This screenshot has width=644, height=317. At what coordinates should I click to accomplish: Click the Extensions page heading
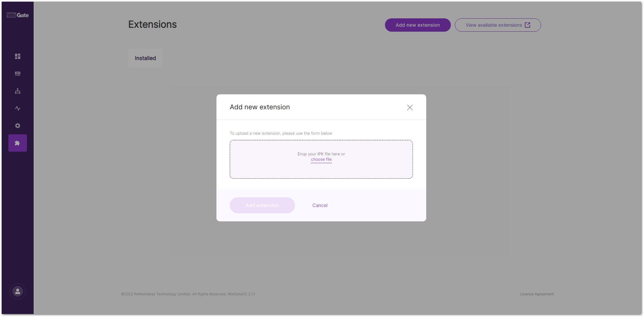[153, 24]
